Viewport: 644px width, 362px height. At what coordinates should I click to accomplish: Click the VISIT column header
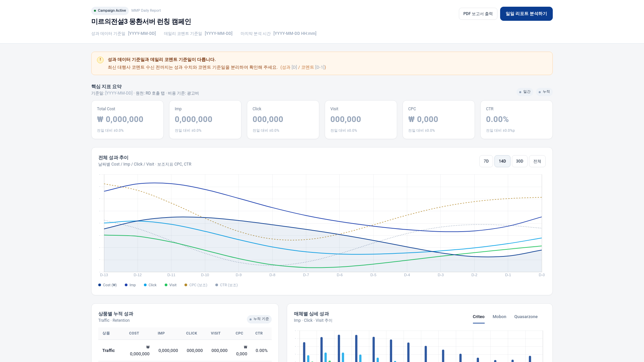click(216, 334)
